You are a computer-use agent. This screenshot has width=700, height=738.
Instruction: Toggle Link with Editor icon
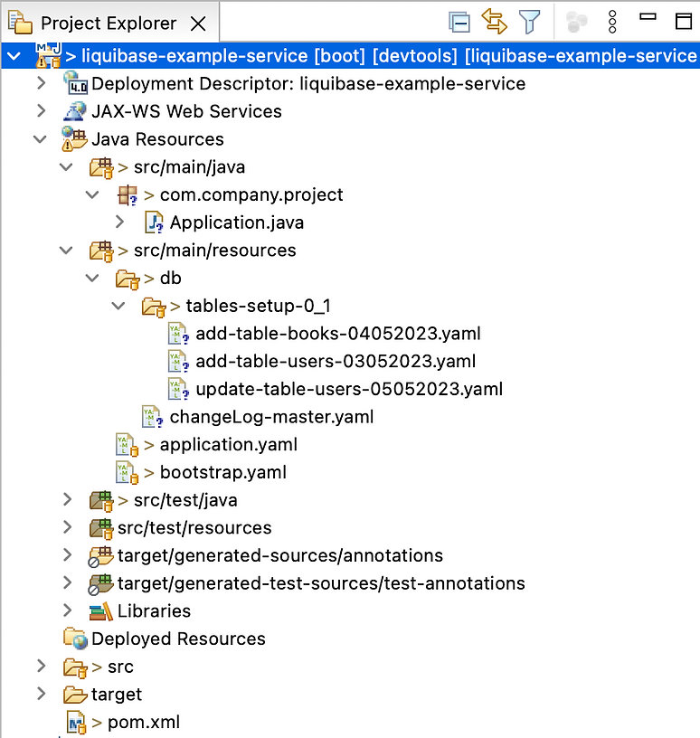pos(494,23)
